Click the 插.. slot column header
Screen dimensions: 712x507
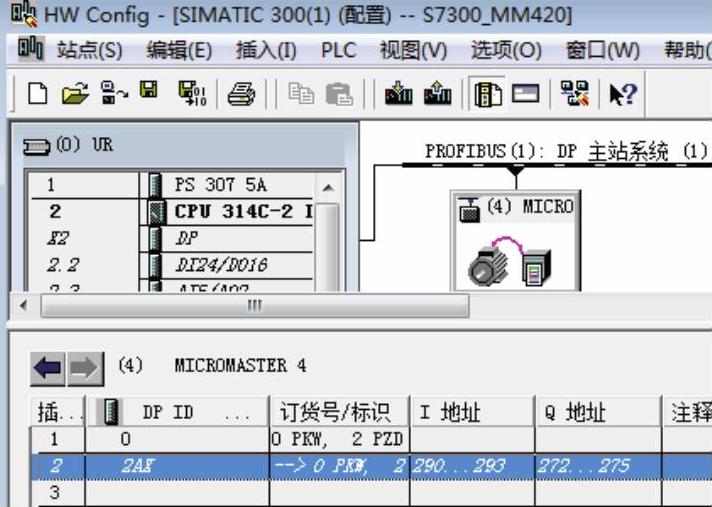pos(57,412)
